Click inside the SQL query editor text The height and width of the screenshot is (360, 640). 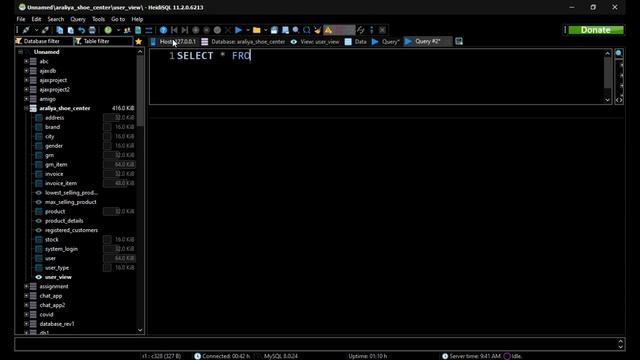214,56
